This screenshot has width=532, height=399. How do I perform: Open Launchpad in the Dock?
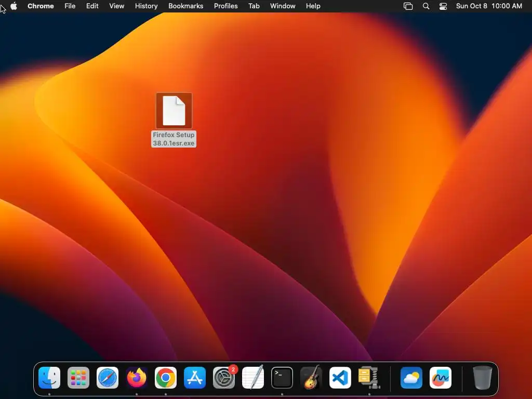click(x=78, y=378)
